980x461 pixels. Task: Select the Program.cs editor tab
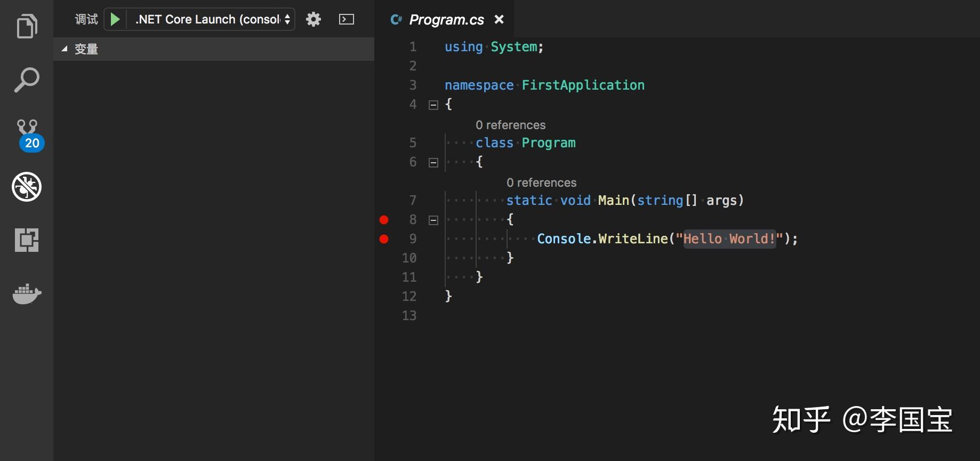pyautogui.click(x=446, y=20)
